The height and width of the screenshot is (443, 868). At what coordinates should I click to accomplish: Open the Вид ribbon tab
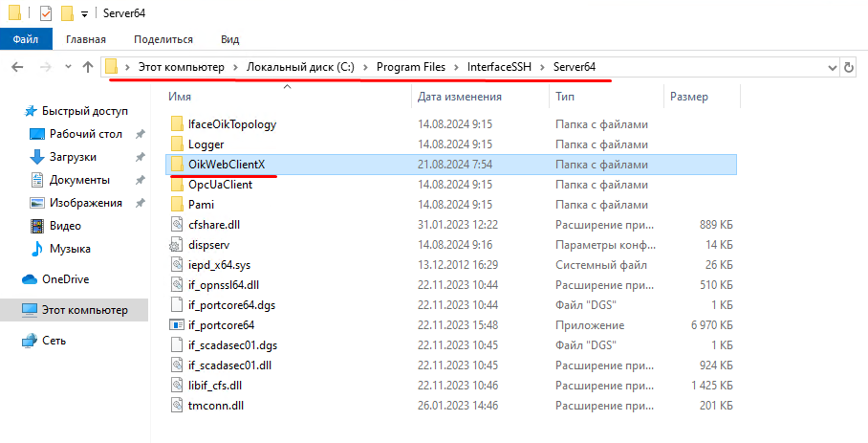pyautogui.click(x=229, y=39)
